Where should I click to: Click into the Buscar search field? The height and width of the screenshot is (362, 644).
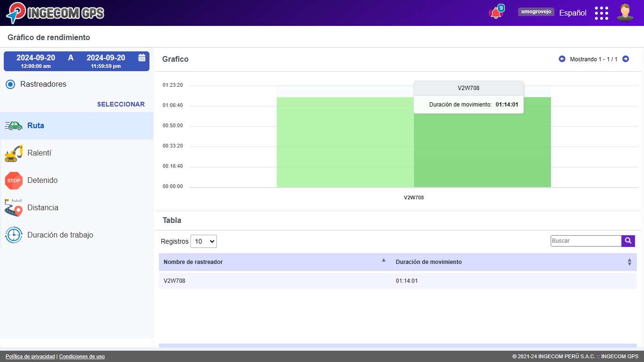[586, 241]
